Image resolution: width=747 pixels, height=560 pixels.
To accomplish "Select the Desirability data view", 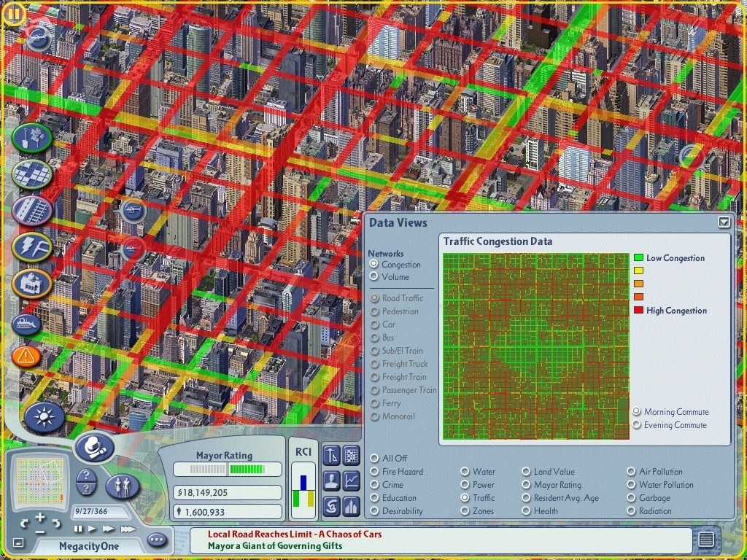I will (x=374, y=511).
